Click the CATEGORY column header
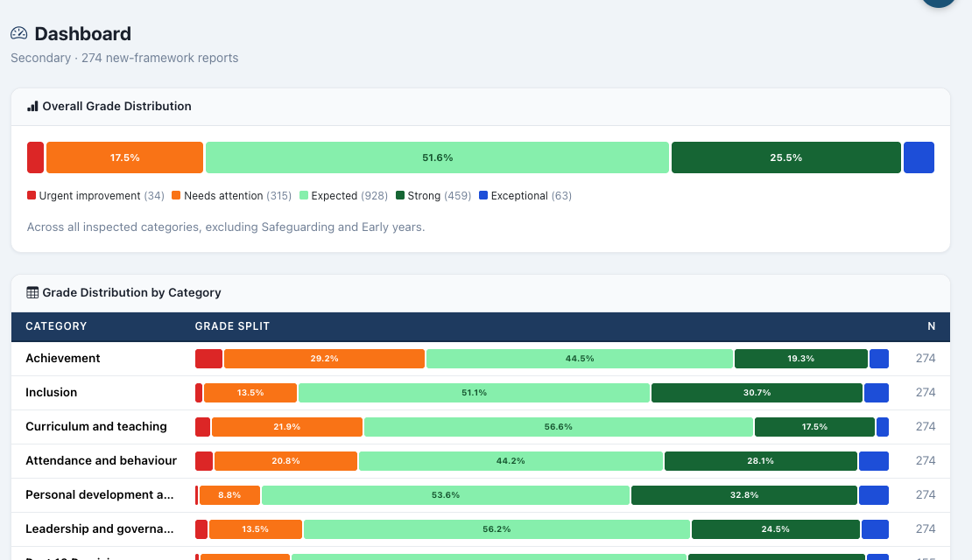This screenshot has width=972, height=560. pos(56,326)
